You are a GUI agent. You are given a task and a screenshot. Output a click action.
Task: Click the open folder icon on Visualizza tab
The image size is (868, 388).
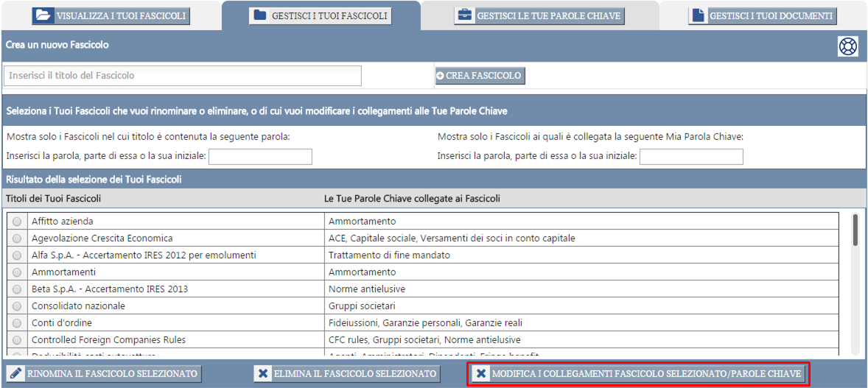pyautogui.click(x=43, y=15)
